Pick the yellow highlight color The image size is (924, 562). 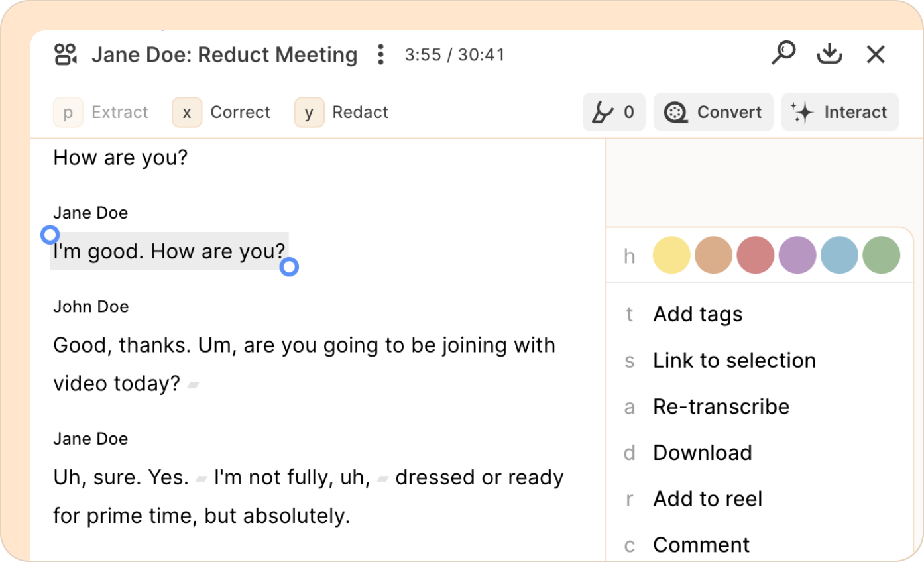click(671, 255)
